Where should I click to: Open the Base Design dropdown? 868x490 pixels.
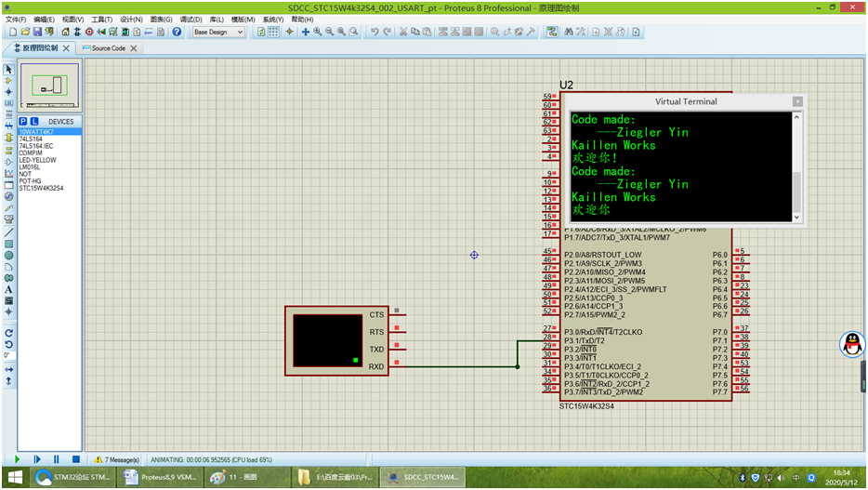pos(218,32)
